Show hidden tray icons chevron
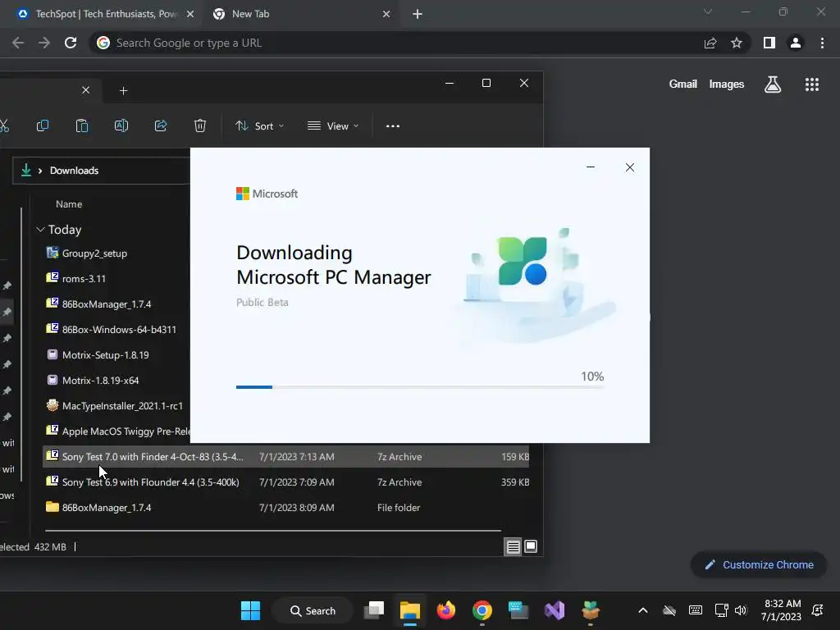This screenshot has height=630, width=840. click(x=643, y=610)
